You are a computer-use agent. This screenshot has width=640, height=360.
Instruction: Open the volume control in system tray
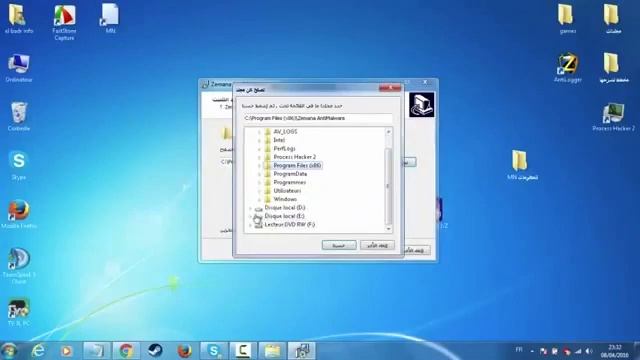coord(589,351)
